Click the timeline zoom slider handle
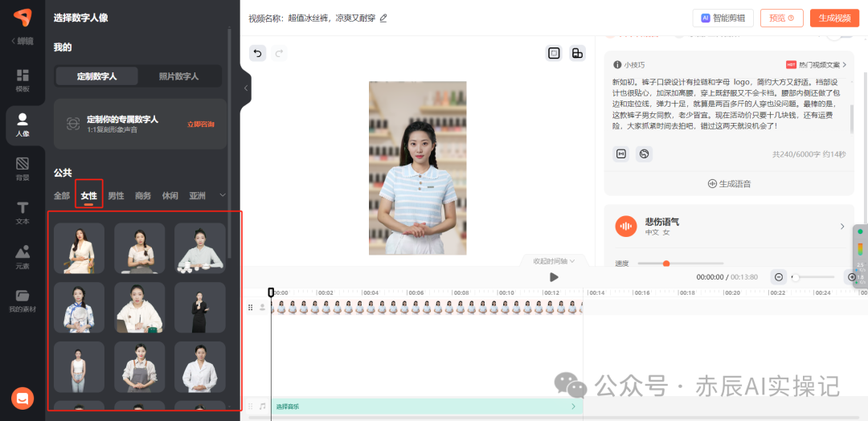Image resolution: width=868 pixels, height=421 pixels. pyautogui.click(x=796, y=277)
